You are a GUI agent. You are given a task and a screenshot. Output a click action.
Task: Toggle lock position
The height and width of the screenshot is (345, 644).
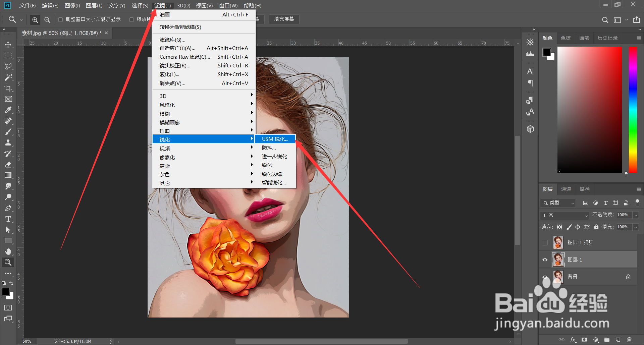point(578,227)
